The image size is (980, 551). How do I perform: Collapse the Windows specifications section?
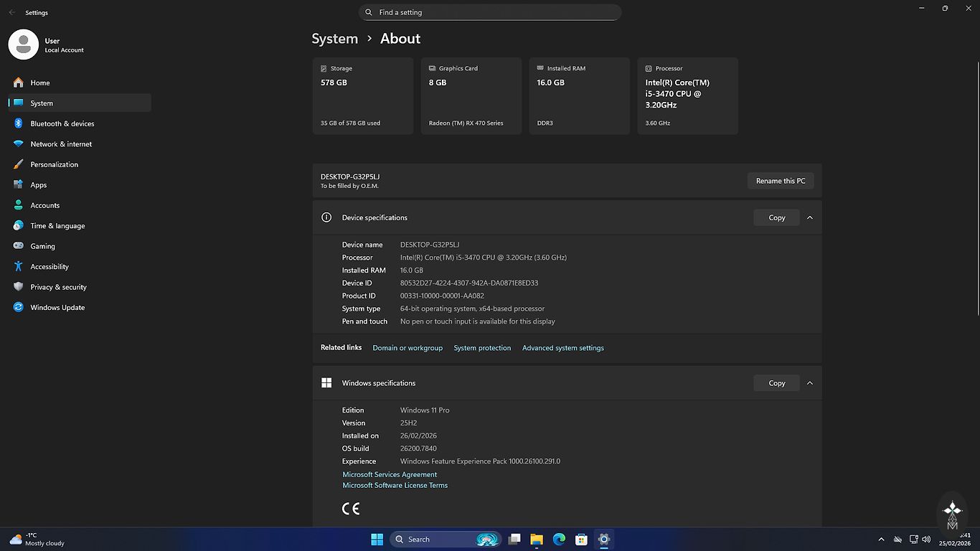click(810, 383)
